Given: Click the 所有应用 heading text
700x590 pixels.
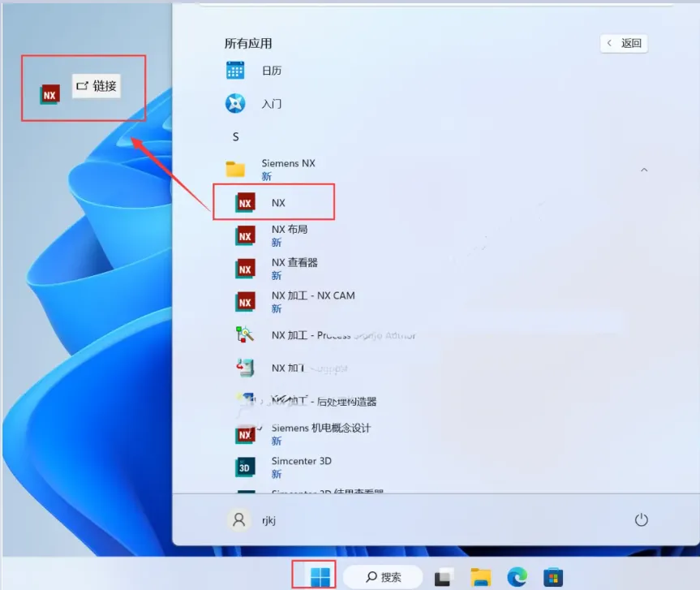Looking at the screenshot, I should (248, 43).
